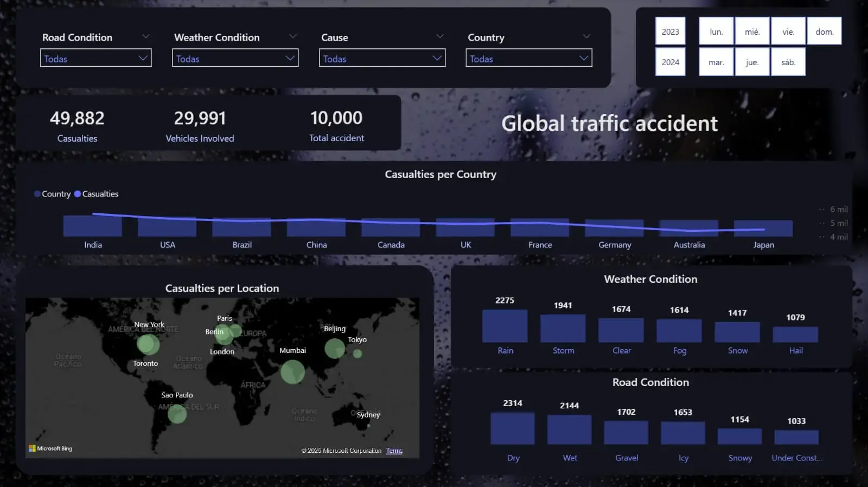
Task: Click the Sydney label on map
Action: (x=368, y=415)
